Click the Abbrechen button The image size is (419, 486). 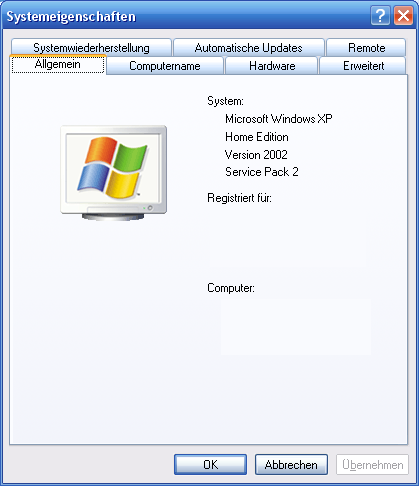pos(291,464)
